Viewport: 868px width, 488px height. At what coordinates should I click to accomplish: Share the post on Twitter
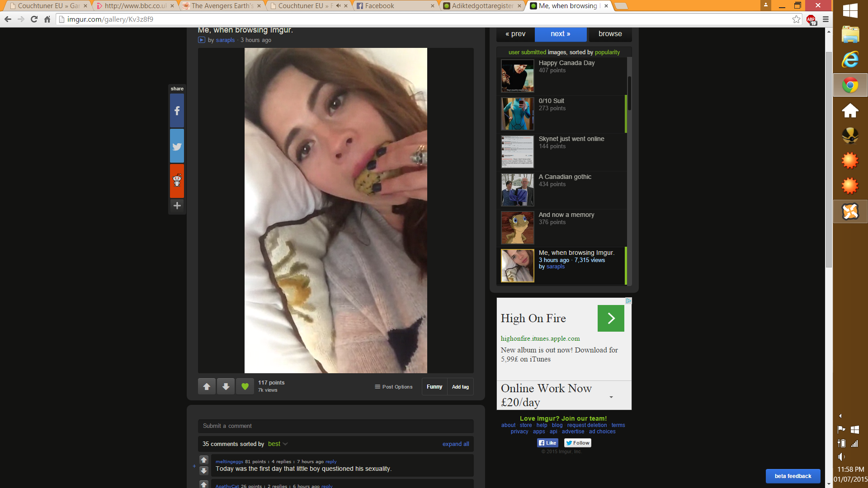pos(177,146)
